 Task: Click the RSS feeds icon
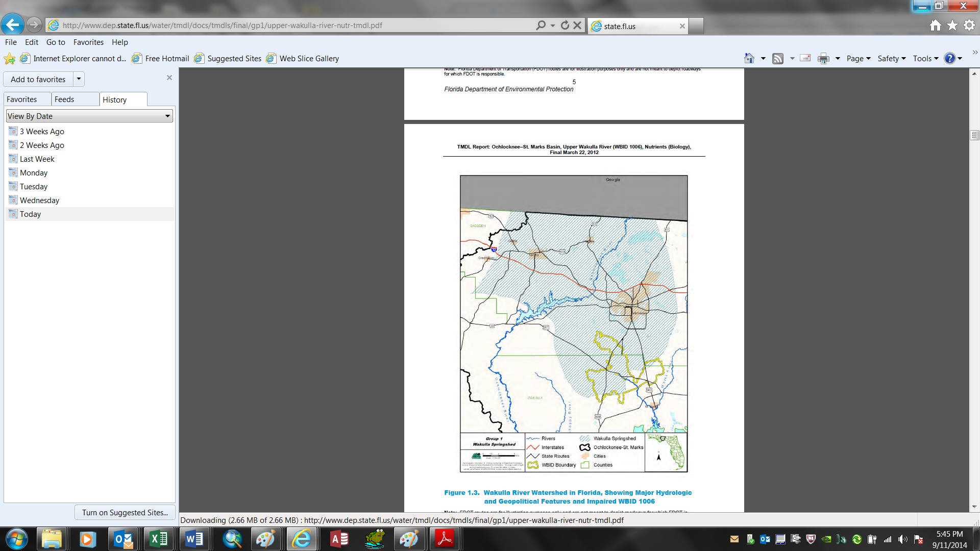click(777, 59)
